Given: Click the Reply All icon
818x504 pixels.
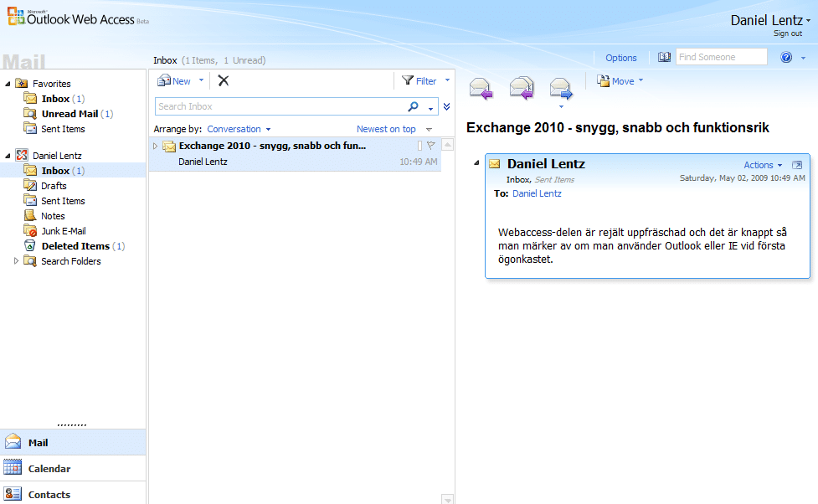Looking at the screenshot, I should coord(522,87).
